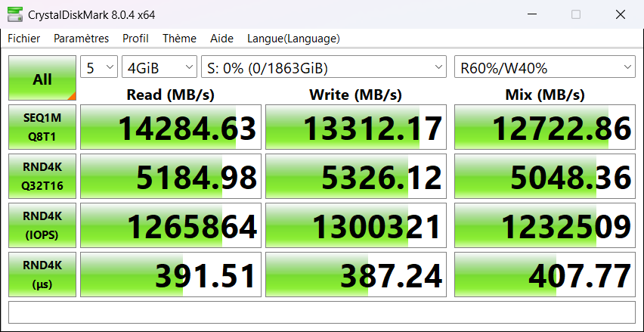Open the Profil menu
Screen dimensions: 644x332
[135, 39]
